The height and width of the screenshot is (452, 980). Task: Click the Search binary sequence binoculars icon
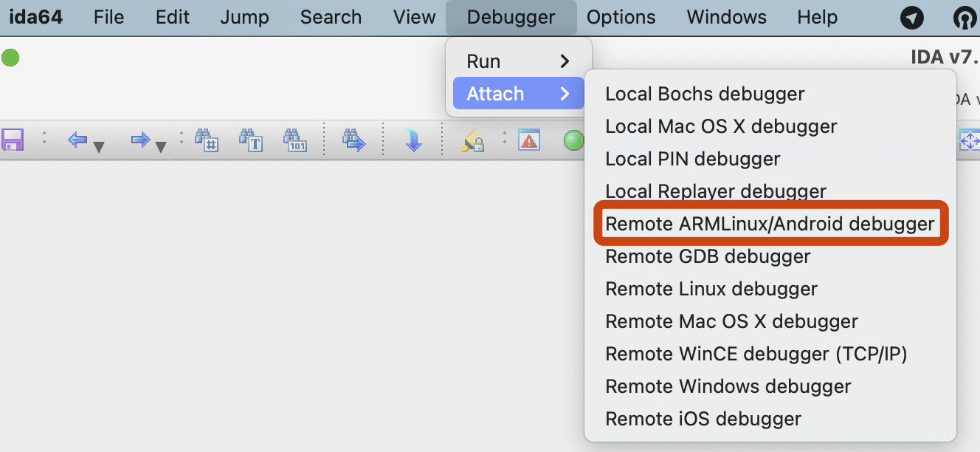(294, 140)
